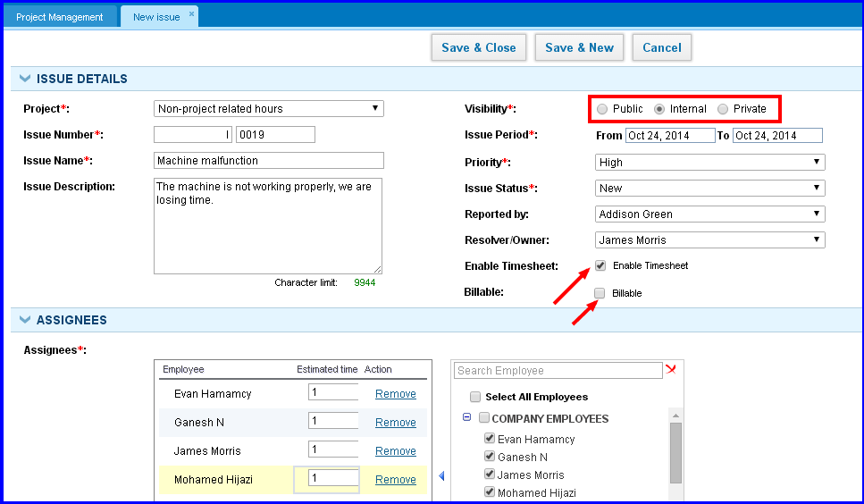
Task: Tick the COMPANY EMPLOYEES checkbox
Action: coord(483,417)
